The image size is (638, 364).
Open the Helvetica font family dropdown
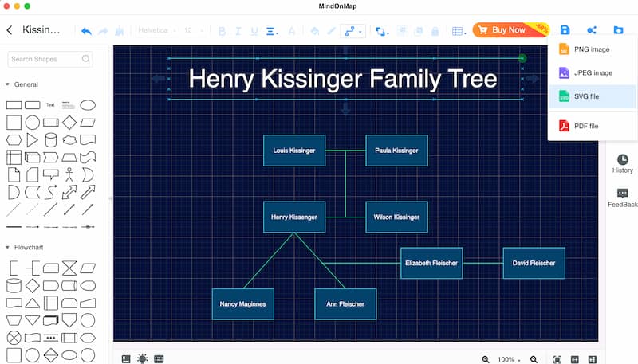point(157,30)
